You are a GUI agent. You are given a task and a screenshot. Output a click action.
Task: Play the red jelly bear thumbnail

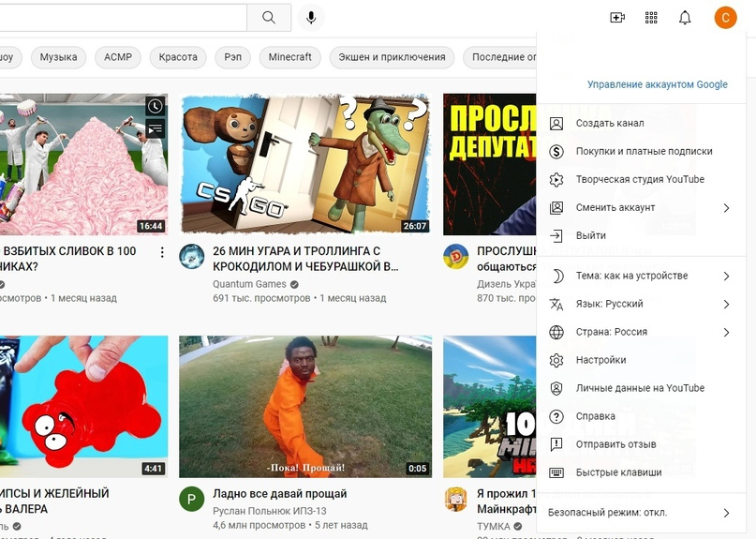click(84, 407)
